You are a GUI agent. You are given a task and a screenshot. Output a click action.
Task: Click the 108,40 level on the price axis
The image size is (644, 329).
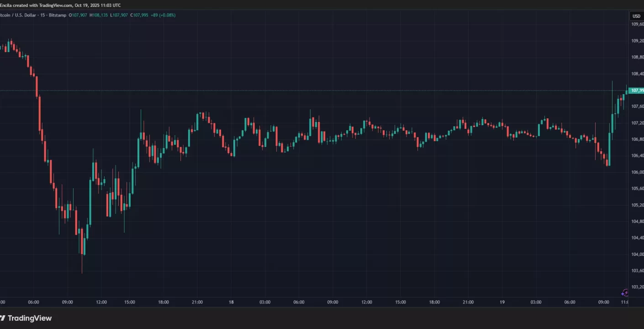[x=637, y=74]
